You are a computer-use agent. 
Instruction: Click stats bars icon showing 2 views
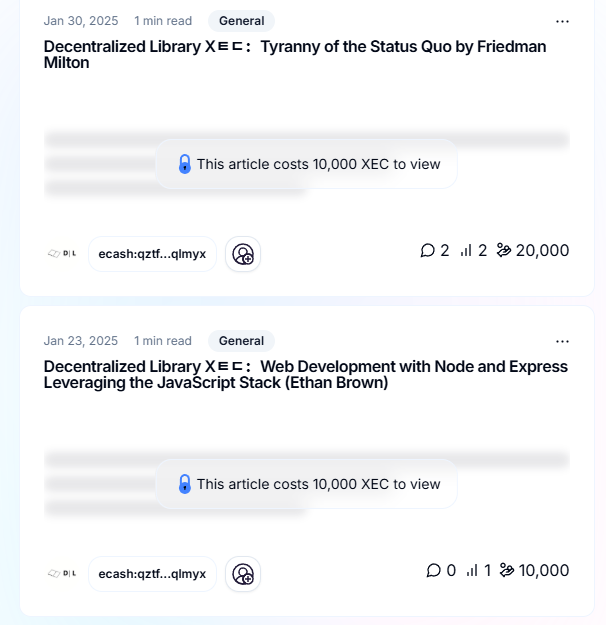coord(466,251)
